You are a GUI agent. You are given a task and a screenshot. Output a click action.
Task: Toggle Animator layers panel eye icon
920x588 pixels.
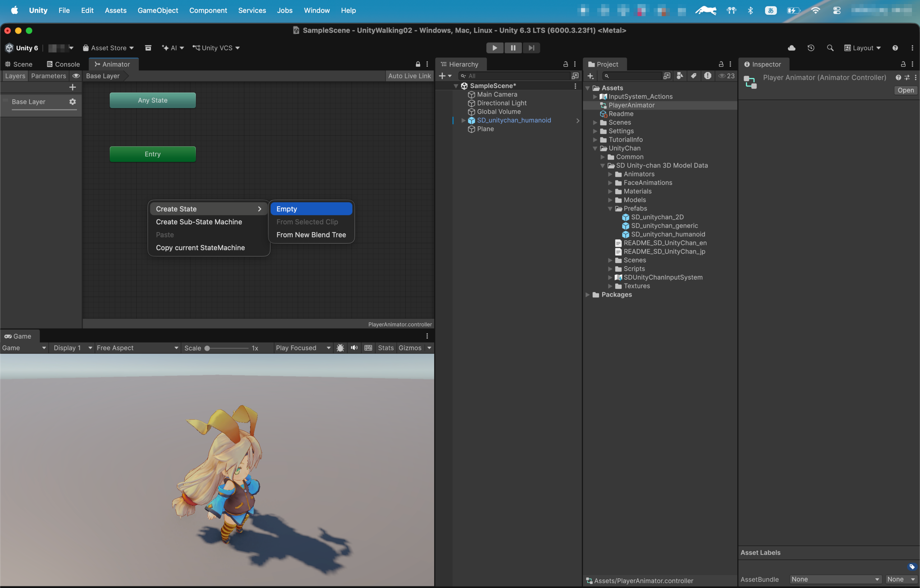coord(76,75)
